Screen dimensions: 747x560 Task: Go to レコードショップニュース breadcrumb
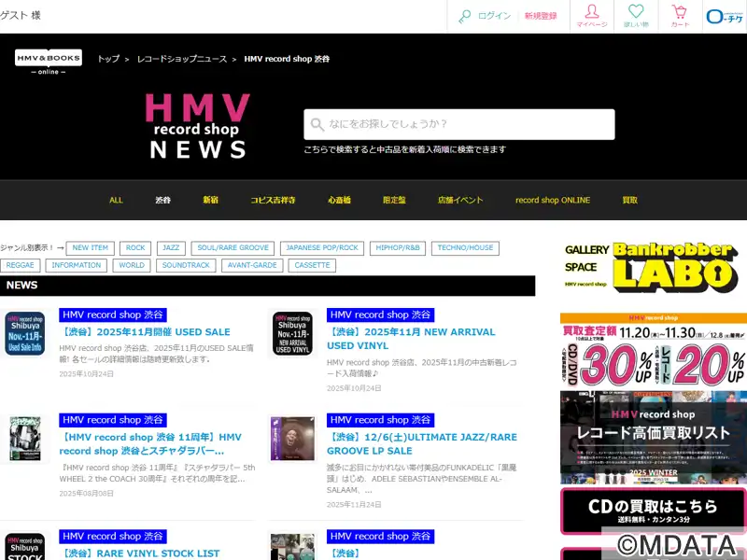(x=182, y=59)
